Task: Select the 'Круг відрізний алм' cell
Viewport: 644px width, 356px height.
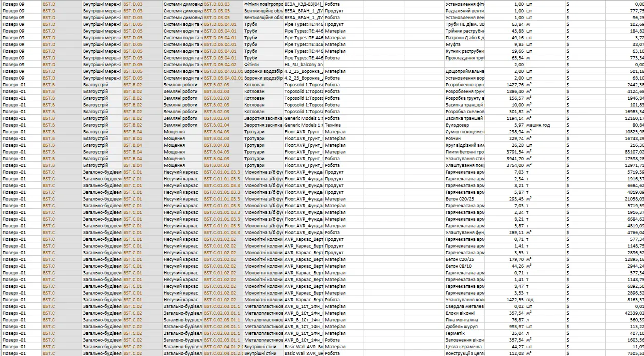Action: click(465, 145)
